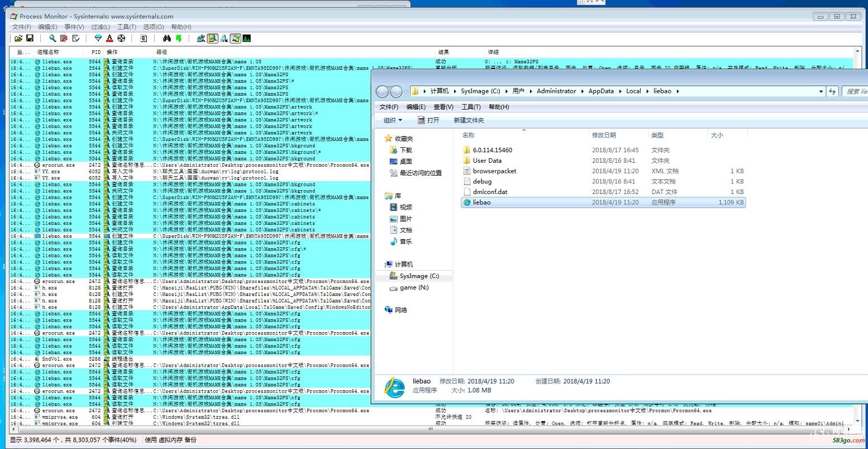Open the address bar history dropdown arrow
Viewport: 868px width, 449px height.
pos(821,91)
